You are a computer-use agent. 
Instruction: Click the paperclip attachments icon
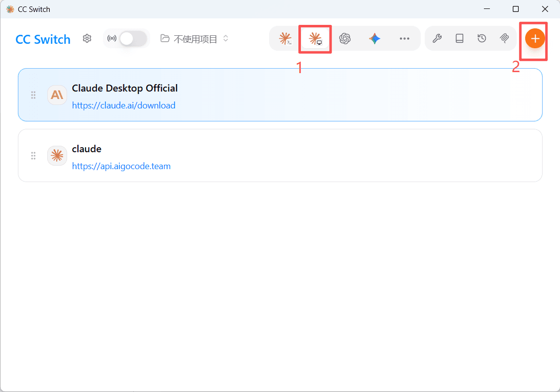(x=504, y=38)
